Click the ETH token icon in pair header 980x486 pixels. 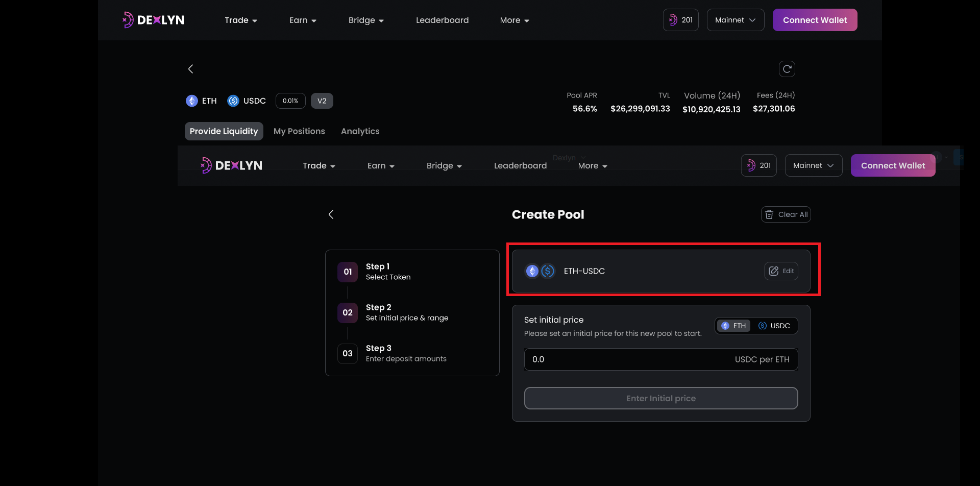click(191, 101)
